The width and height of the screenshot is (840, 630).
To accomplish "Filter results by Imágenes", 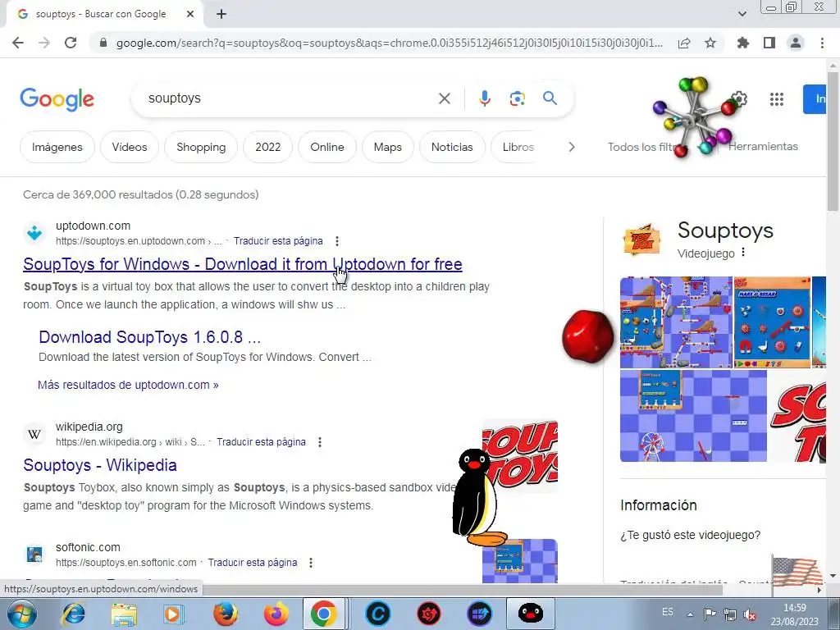I will [x=57, y=147].
